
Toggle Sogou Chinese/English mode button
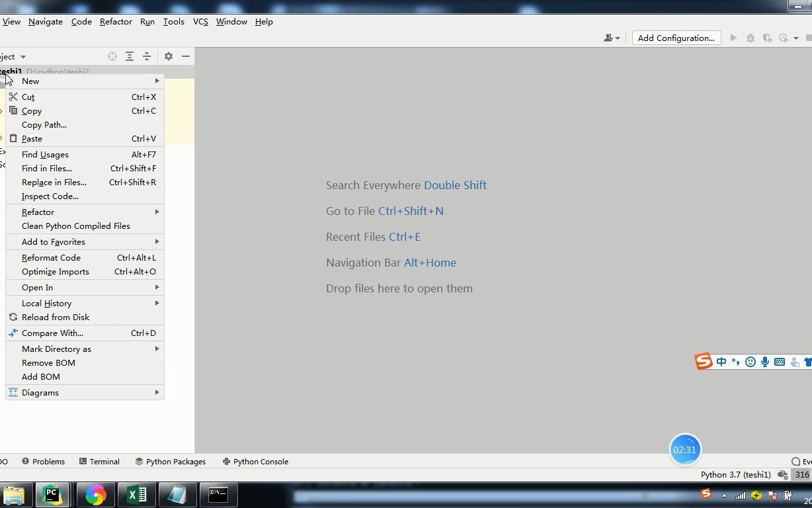tap(721, 362)
